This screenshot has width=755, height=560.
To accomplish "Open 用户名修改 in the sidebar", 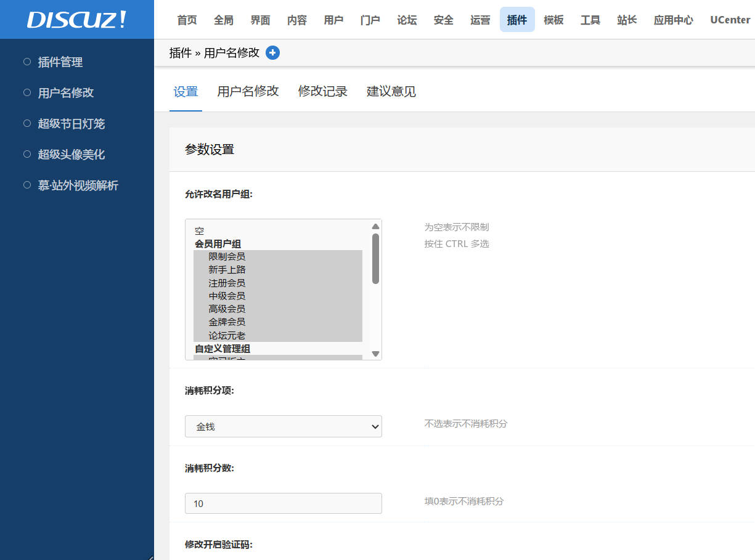I will coord(66,93).
